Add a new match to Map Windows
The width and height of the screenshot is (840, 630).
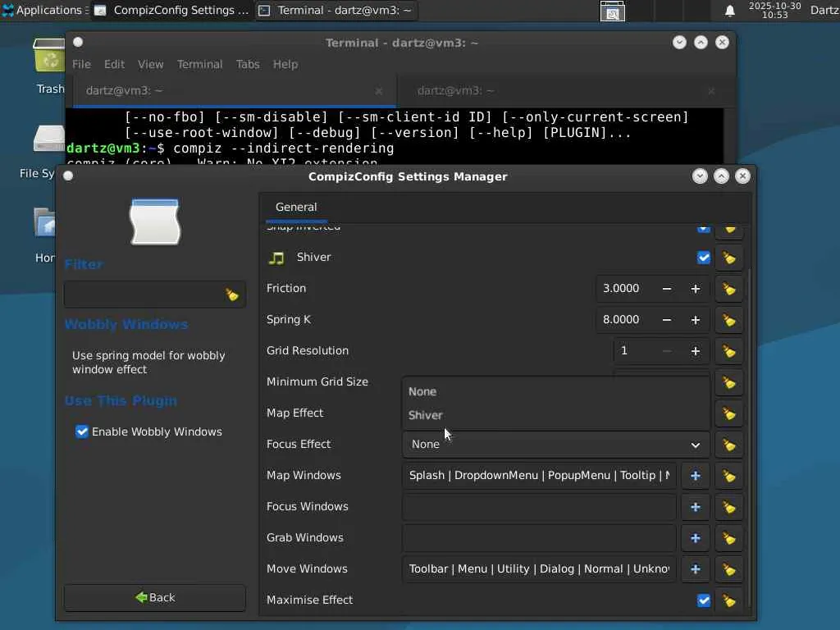click(x=695, y=476)
